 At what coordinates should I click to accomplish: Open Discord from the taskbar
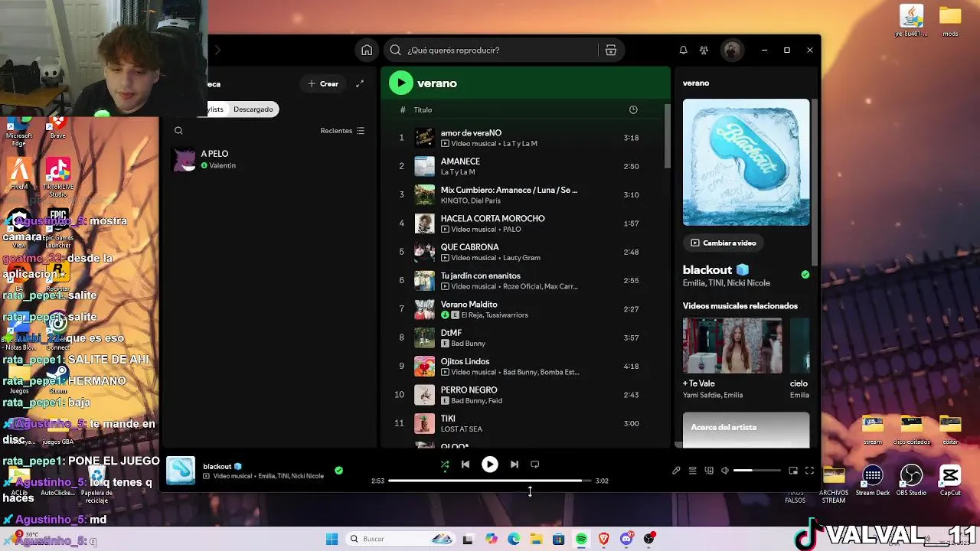pyautogui.click(x=626, y=539)
